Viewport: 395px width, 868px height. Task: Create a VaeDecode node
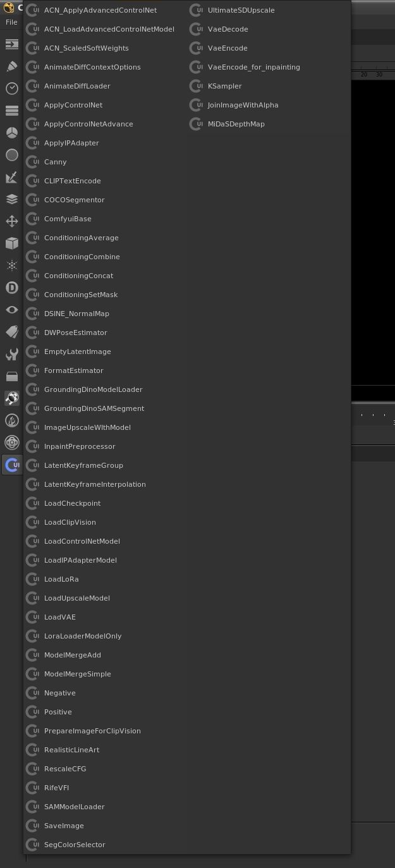[228, 29]
